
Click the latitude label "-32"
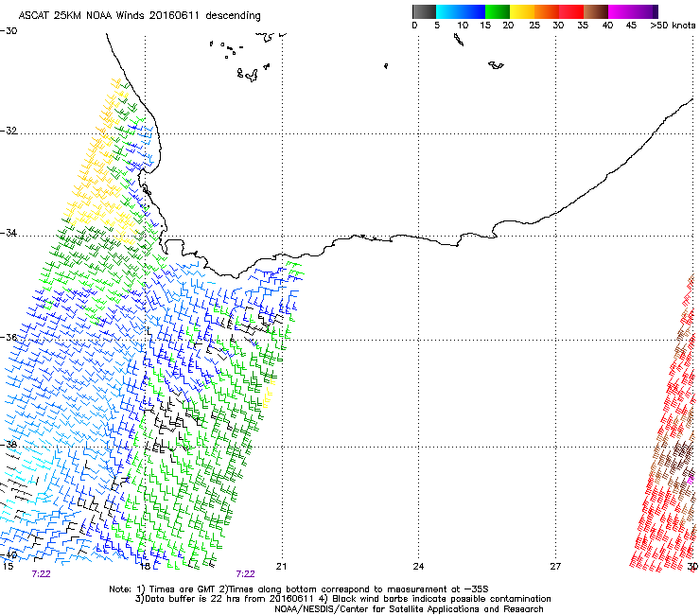pos(9,131)
